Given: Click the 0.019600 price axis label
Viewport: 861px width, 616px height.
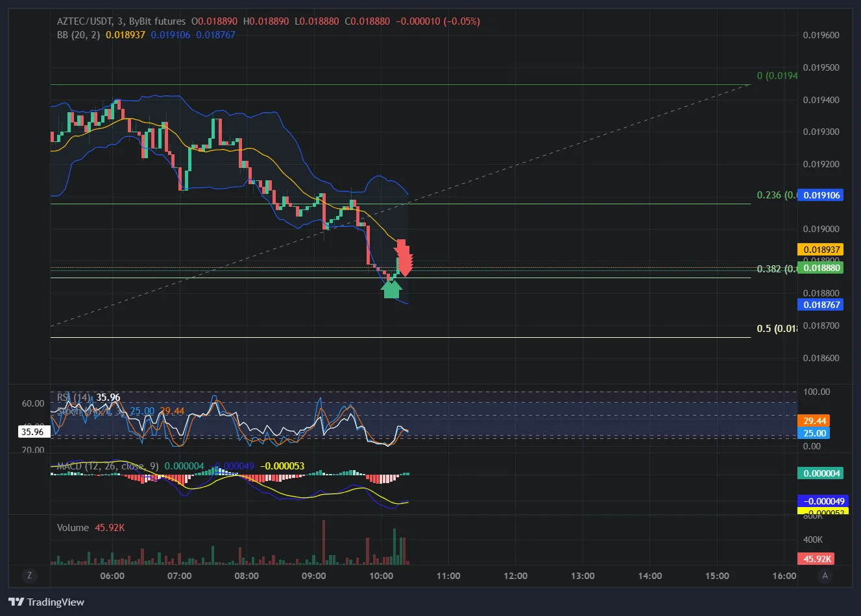Looking at the screenshot, I should [x=821, y=35].
